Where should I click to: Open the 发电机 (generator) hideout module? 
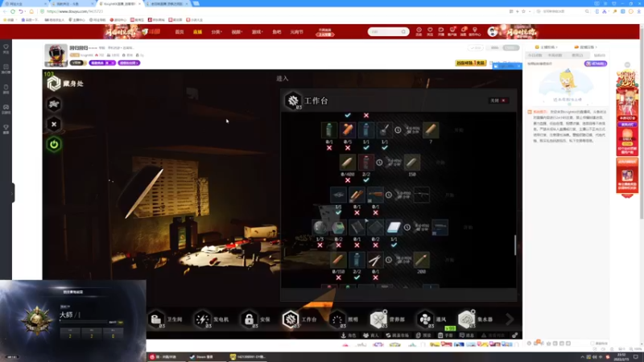pyautogui.click(x=212, y=319)
